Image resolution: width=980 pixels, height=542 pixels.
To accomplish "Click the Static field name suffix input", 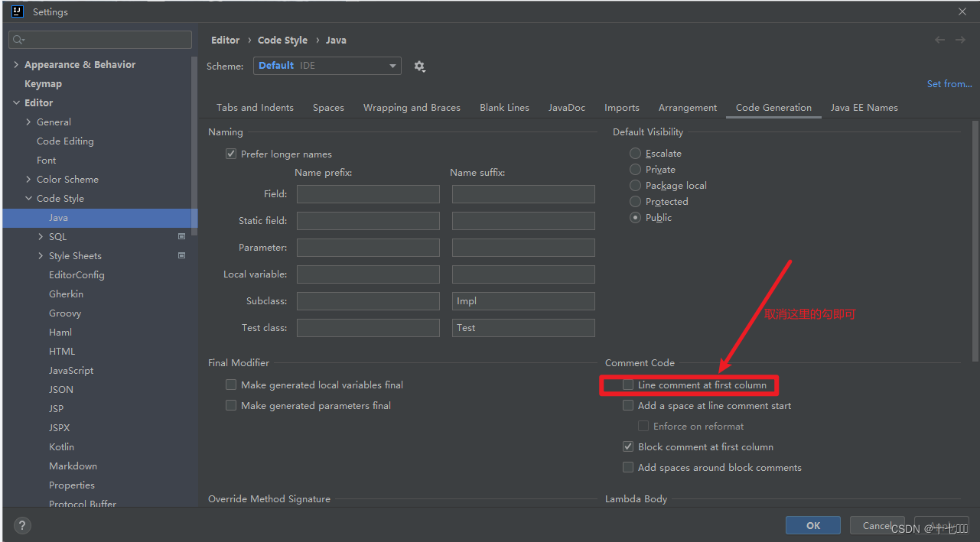I will tap(523, 220).
